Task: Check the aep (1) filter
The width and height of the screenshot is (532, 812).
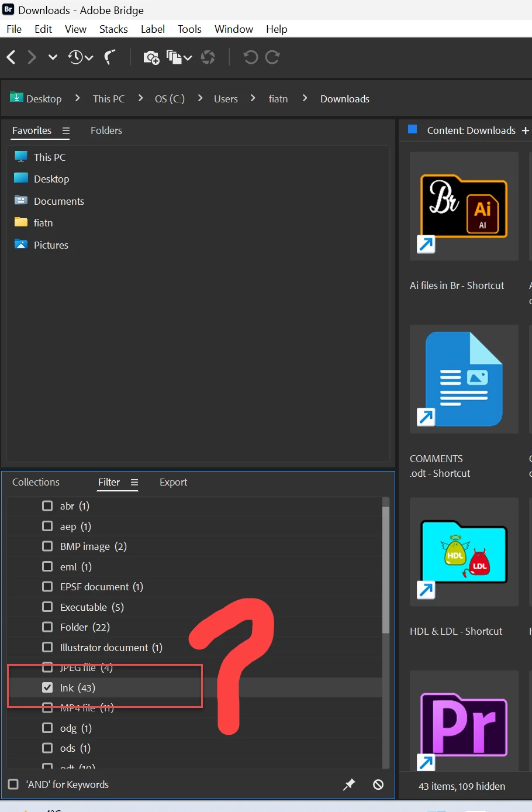Action: click(x=47, y=526)
